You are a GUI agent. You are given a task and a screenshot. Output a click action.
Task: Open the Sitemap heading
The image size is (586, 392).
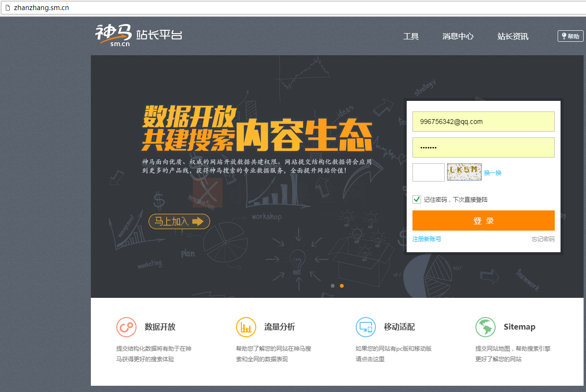pyautogui.click(x=520, y=327)
